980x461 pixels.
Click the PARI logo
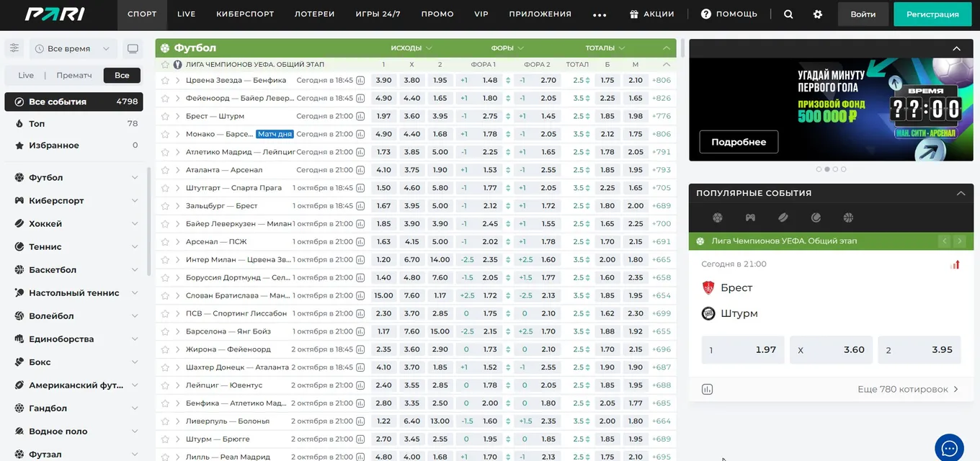(x=55, y=14)
